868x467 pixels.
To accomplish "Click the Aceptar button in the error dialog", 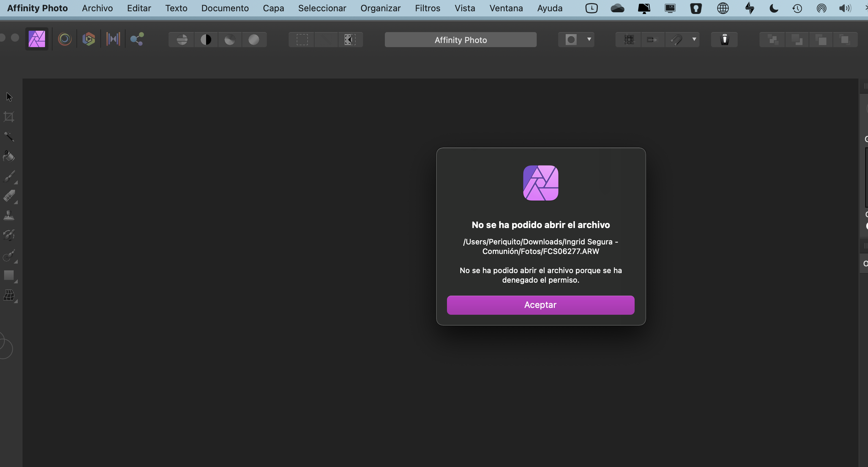I will click(x=540, y=305).
